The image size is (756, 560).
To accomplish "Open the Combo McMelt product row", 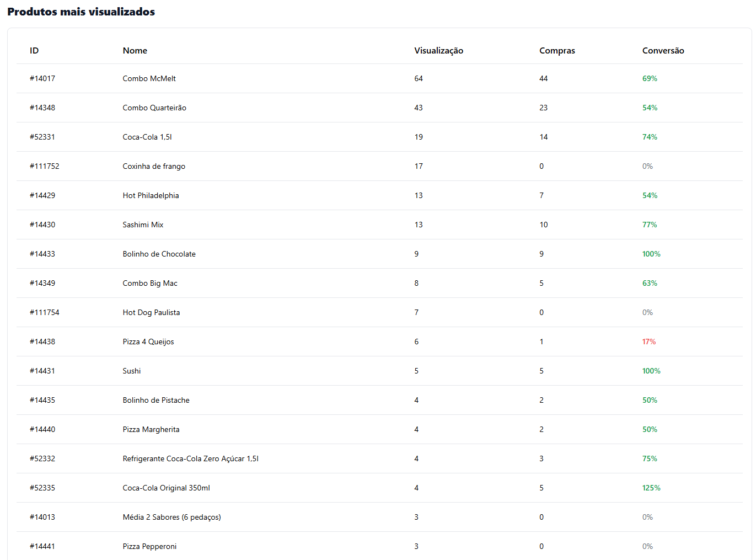I will (149, 78).
